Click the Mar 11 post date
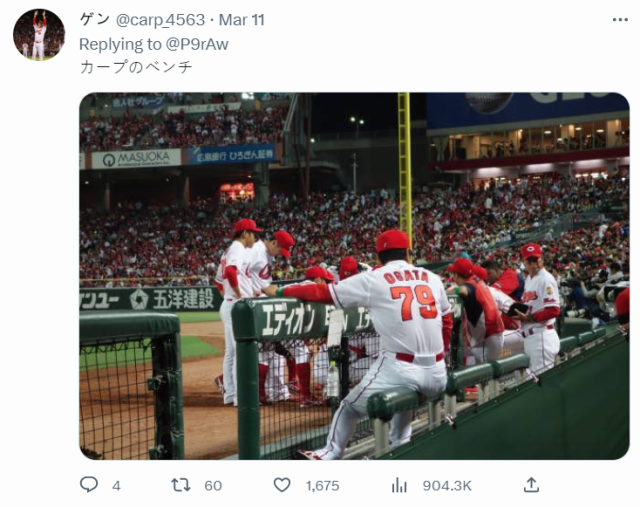The image size is (640, 507). tap(242, 20)
